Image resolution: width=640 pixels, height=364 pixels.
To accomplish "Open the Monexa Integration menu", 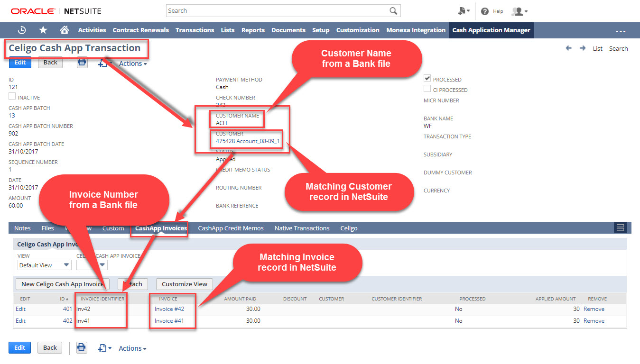I will tap(416, 30).
